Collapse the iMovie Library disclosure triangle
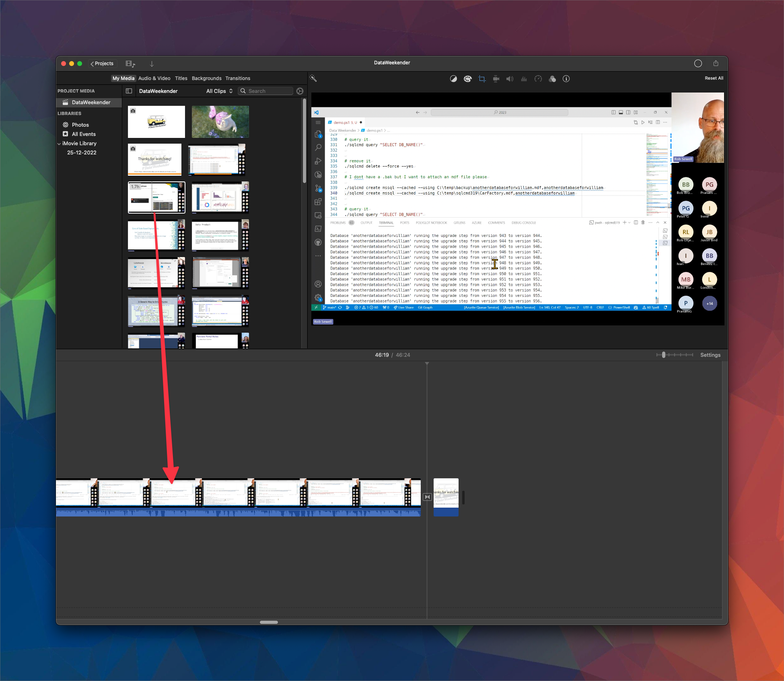 coord(59,143)
